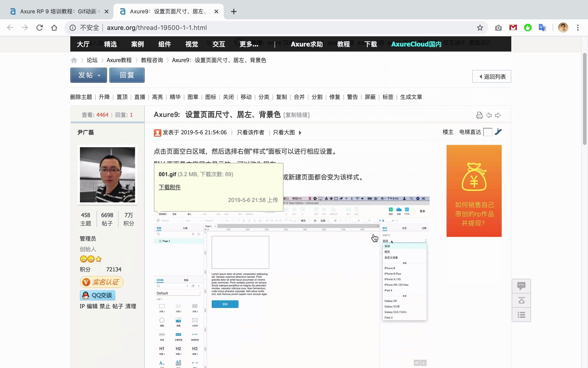This screenshot has height=368, width=588.
Task: Click the 回复 button
Action: [x=127, y=75]
